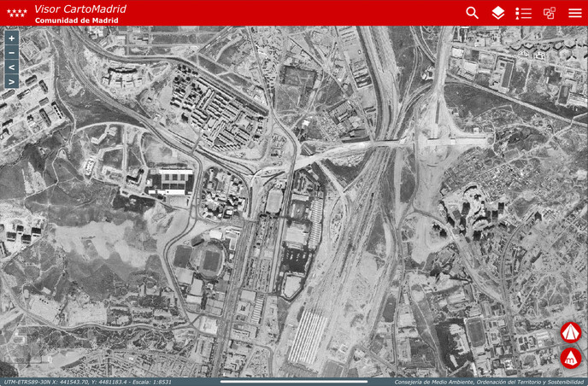Go to previous map extent

point(11,67)
